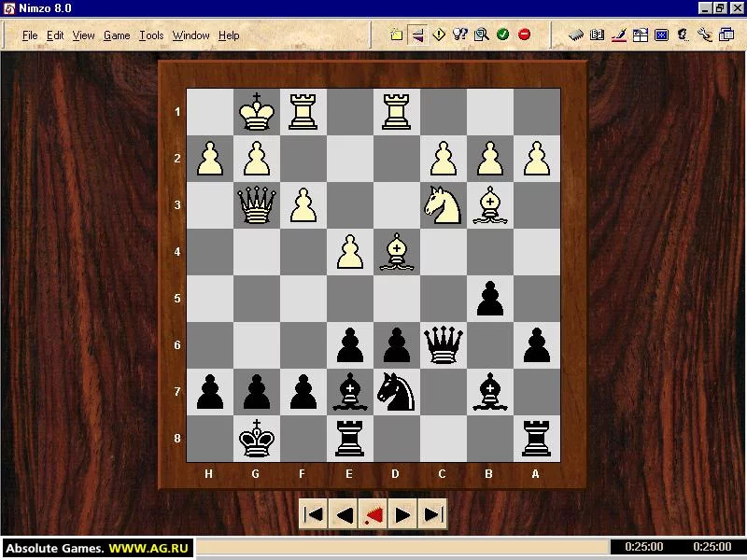Jump to the first move of the game

click(x=314, y=514)
